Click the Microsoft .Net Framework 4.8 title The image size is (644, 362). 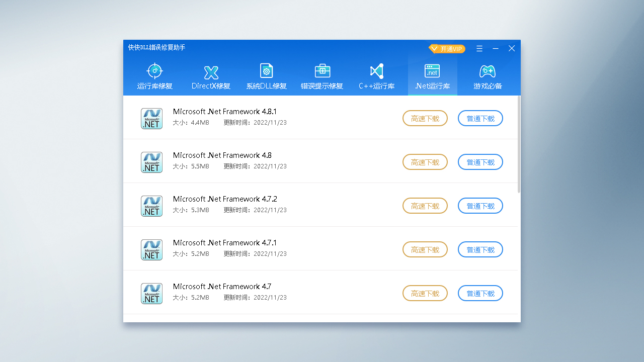[x=222, y=155]
